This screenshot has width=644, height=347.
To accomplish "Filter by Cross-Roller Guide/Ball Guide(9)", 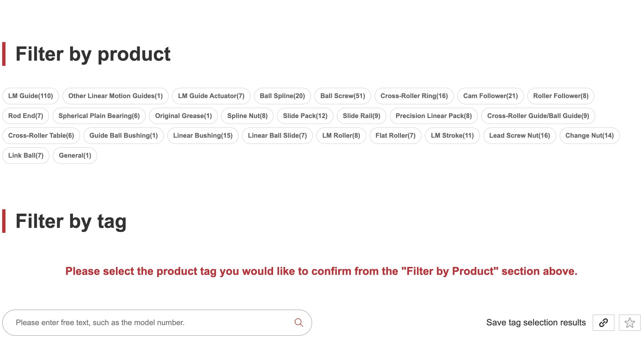I will pyautogui.click(x=538, y=116).
